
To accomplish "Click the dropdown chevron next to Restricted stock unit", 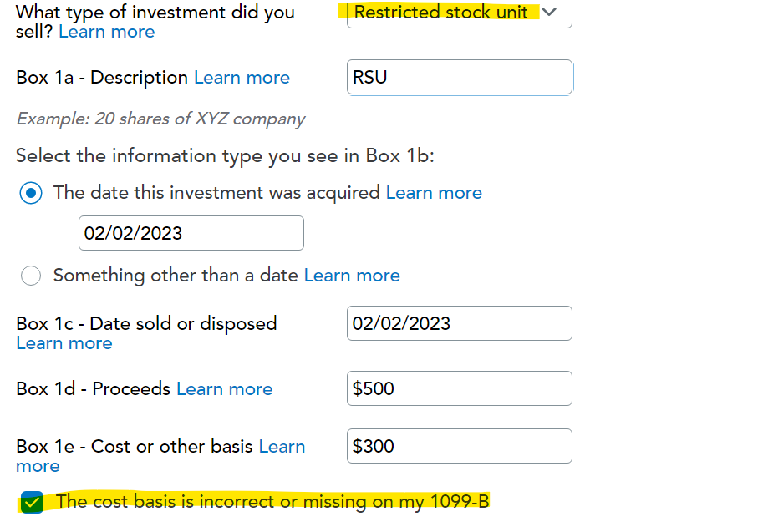I will (x=549, y=12).
